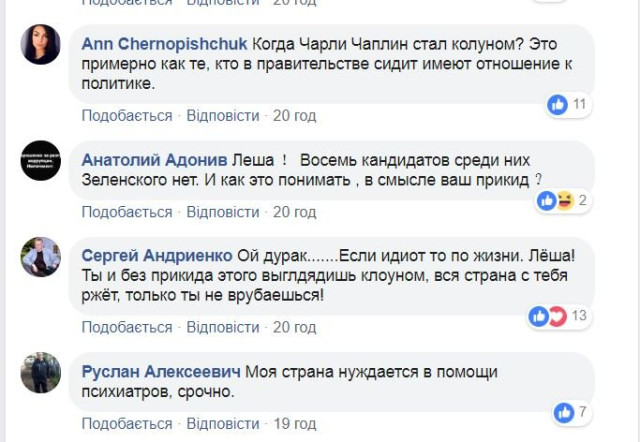The width and height of the screenshot is (640, 442).
Task: Click Ann Chernopishchuk's profile avatar
Action: tap(41, 45)
